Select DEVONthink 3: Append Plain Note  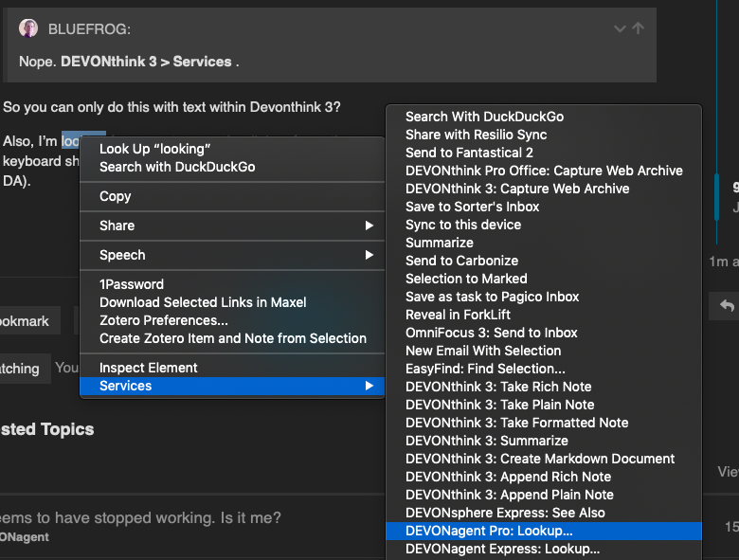(544, 495)
